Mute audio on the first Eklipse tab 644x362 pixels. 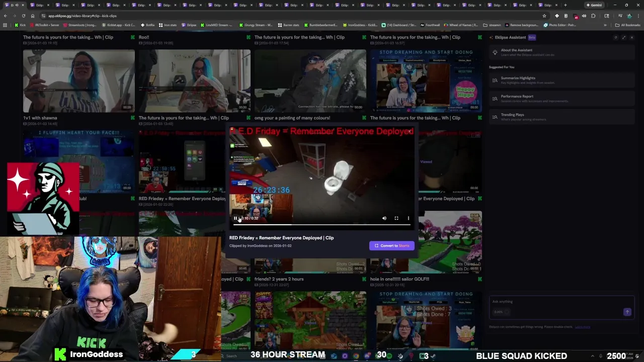(x=16, y=5)
